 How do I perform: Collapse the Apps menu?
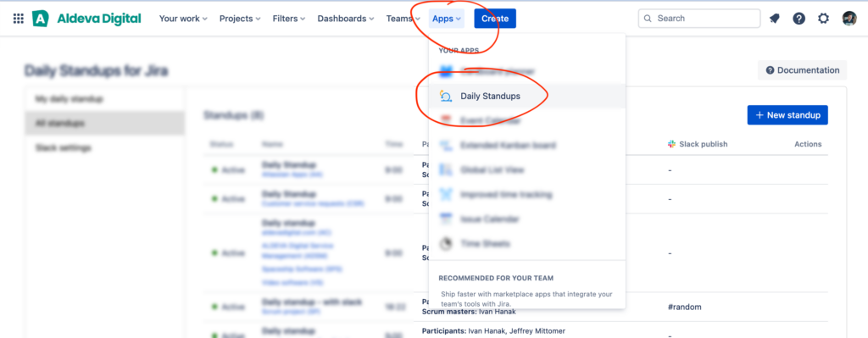447,19
